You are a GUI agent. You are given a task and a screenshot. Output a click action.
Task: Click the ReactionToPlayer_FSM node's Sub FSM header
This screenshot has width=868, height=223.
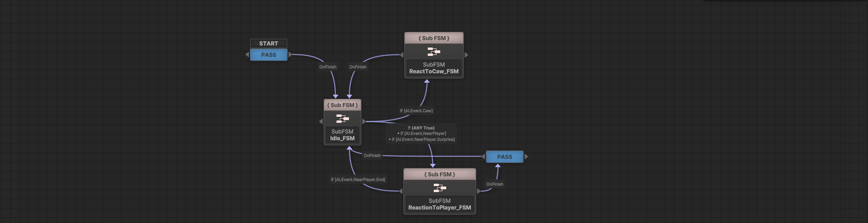click(x=439, y=175)
